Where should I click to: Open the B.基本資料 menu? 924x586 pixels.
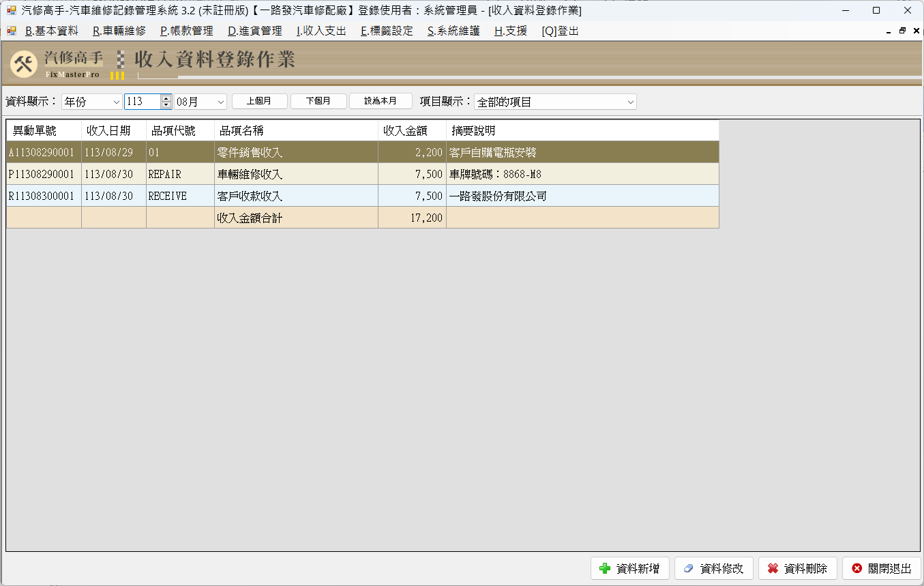[51, 31]
